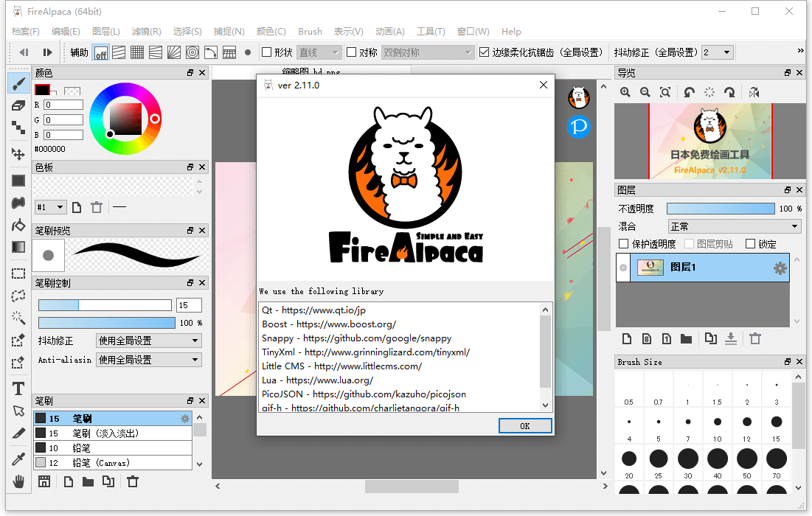Click the brush size 15 input field

pyautogui.click(x=189, y=305)
